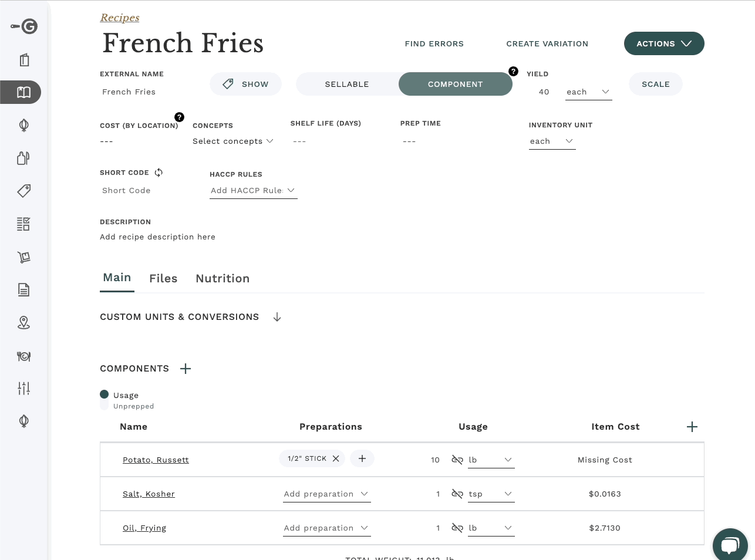Regenerate short code with refresh icon
Viewport: 755px width, 560px height.
click(159, 173)
